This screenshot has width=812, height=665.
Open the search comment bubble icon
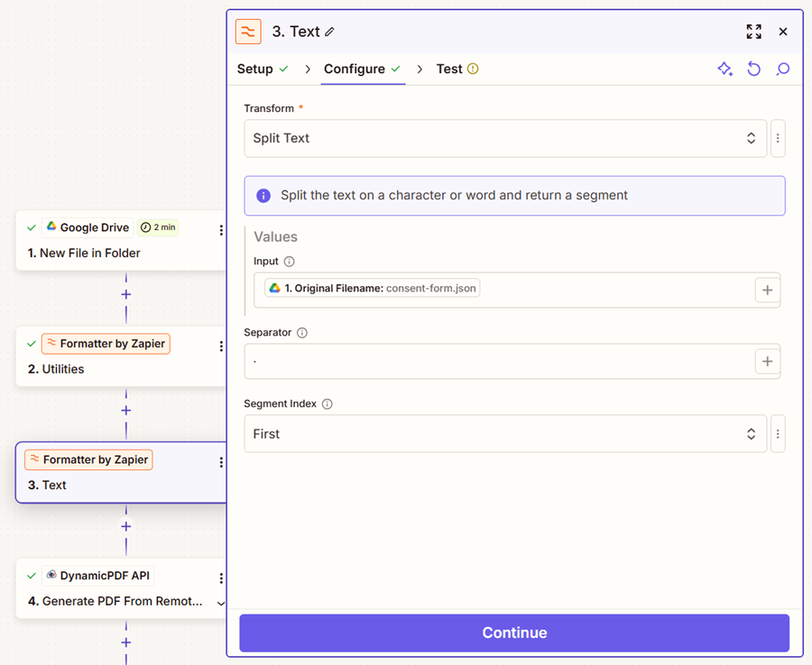pyautogui.click(x=783, y=69)
